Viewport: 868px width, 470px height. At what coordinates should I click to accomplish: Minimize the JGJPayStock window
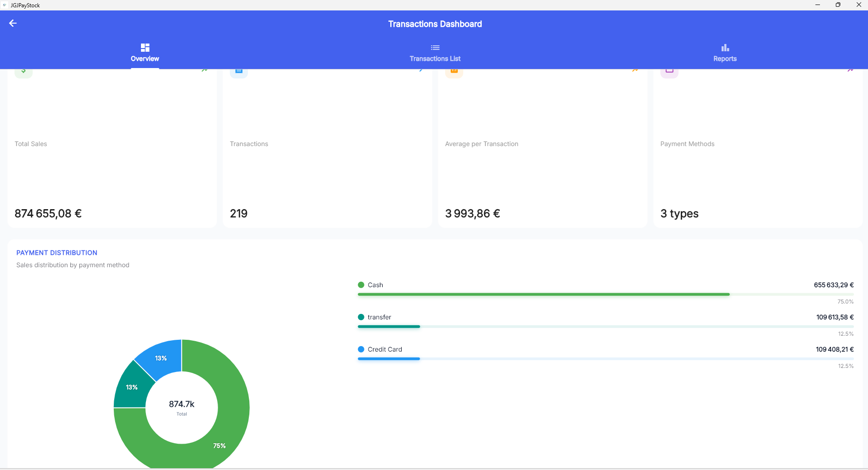[818, 5]
